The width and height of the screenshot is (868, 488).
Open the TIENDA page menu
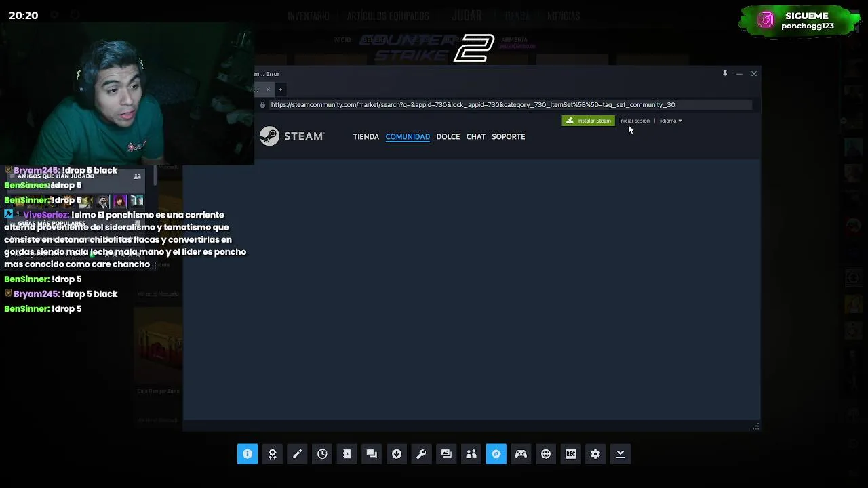click(366, 136)
